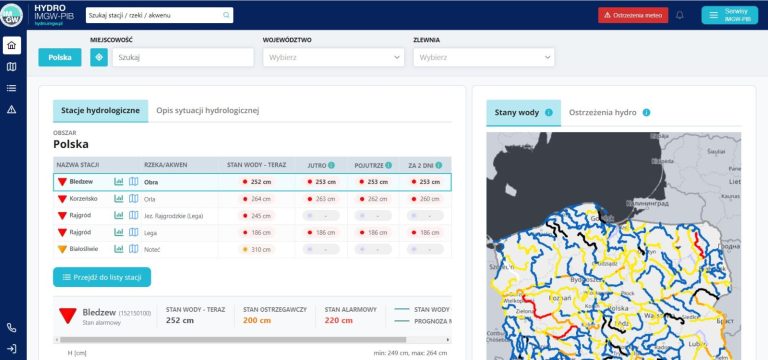Click the Bledzew station name in table
The height and width of the screenshot is (360, 768).
tap(81, 182)
